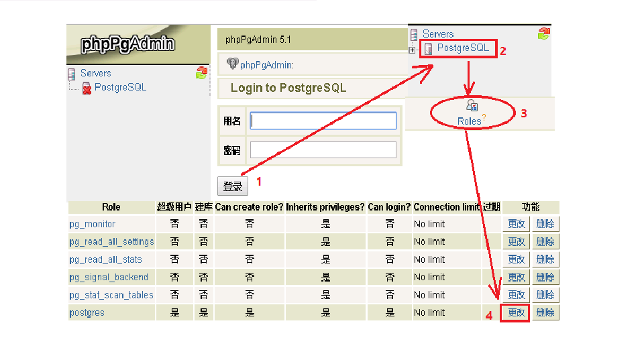
Task: Open Servers link in right tree
Action: (438, 34)
